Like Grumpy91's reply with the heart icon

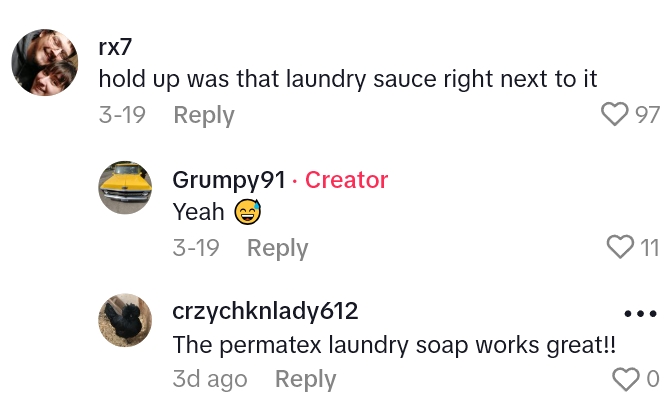pos(620,247)
